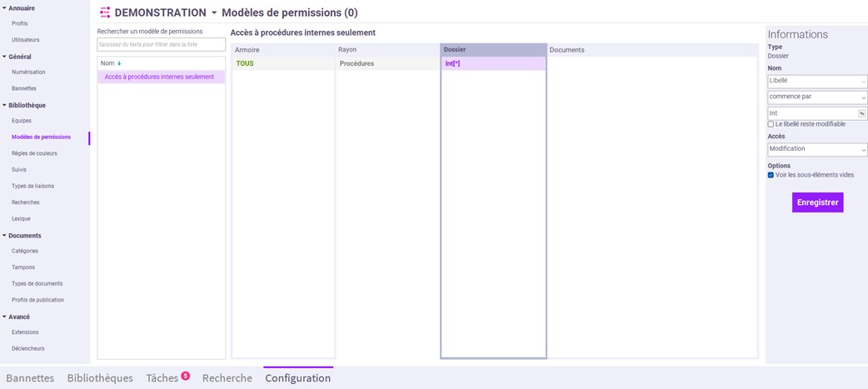Click the permission model search field
The height and width of the screenshot is (389, 868).
coord(161,44)
